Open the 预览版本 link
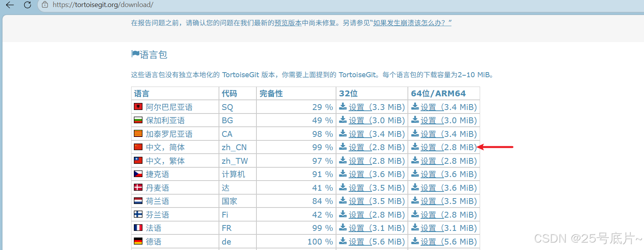644x250 pixels. tap(288, 23)
